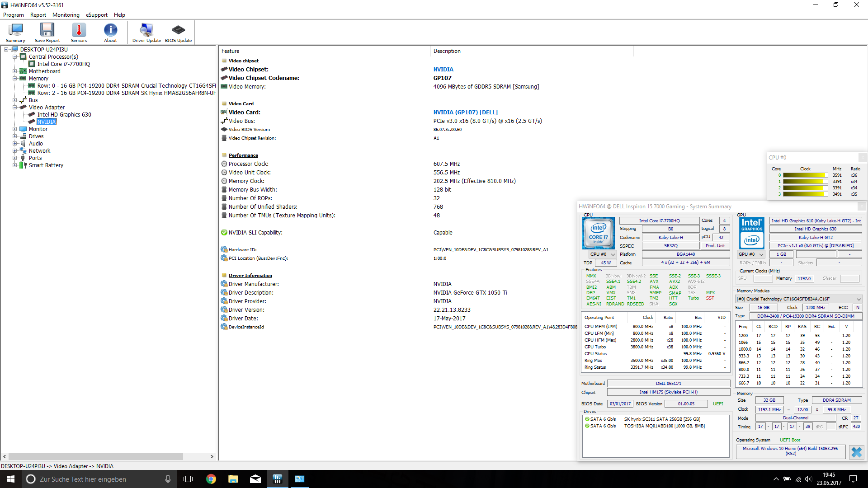
Task: Open the Report menu
Action: pos(38,15)
